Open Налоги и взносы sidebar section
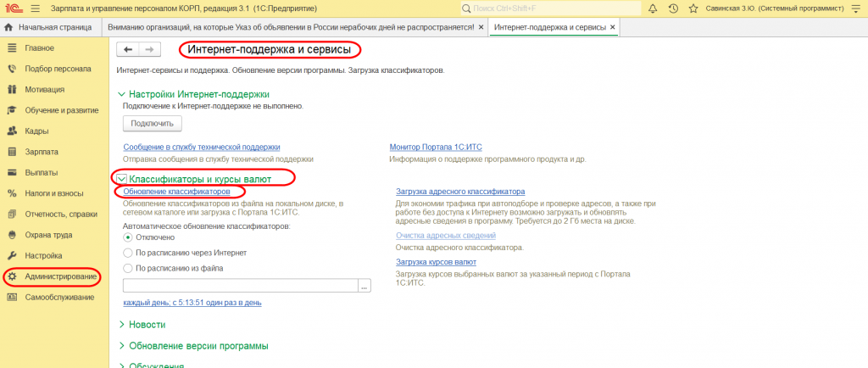The image size is (868, 368). pos(54,193)
